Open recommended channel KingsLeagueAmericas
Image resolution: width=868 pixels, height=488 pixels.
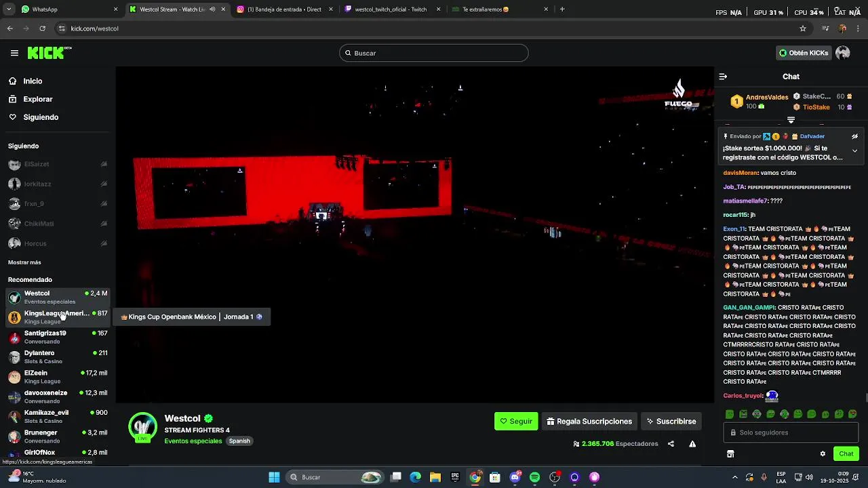[58, 317]
